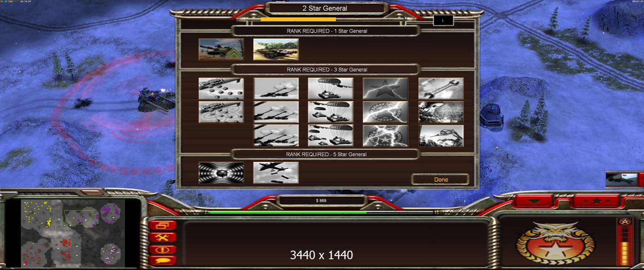644x270 pixels.
Task: Click Done to close promotions
Action: (440, 180)
